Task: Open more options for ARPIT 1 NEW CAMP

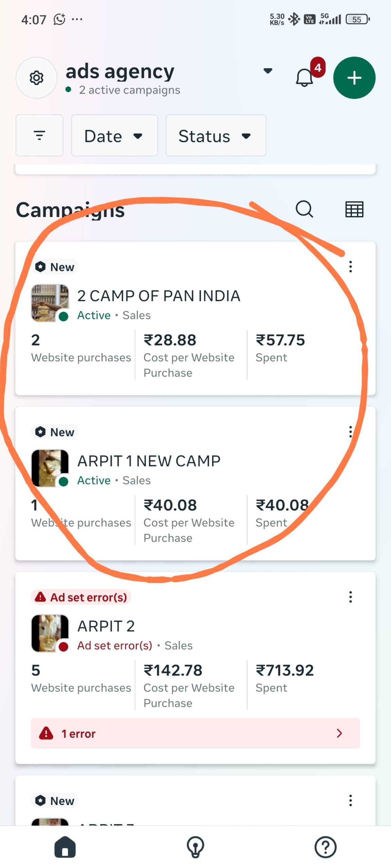Action: [350, 432]
